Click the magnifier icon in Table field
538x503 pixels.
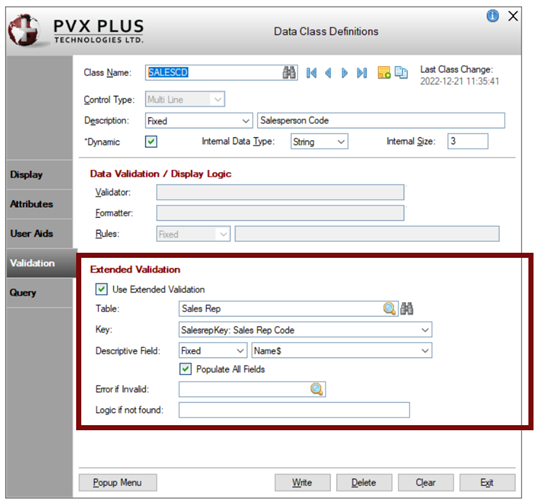[x=389, y=308]
